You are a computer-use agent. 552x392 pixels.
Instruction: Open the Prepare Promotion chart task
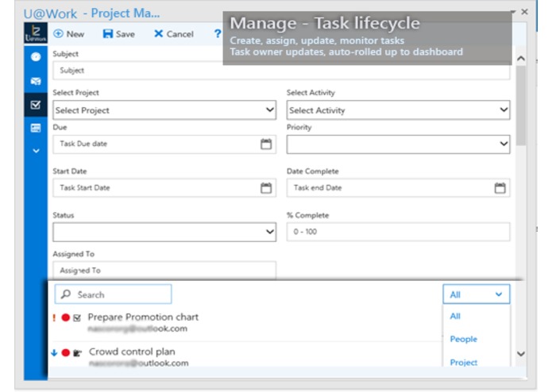click(x=143, y=317)
